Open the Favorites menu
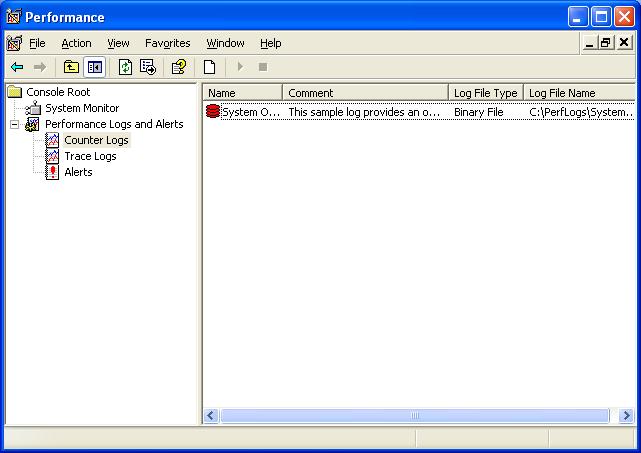641x453 pixels. (x=167, y=43)
